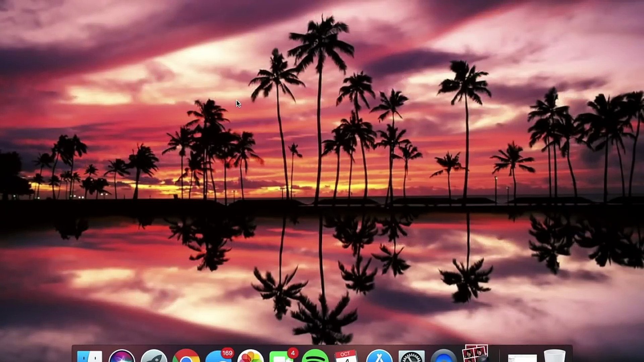Open Google Chrome in the Dock
The height and width of the screenshot is (362, 644).
[186, 357]
